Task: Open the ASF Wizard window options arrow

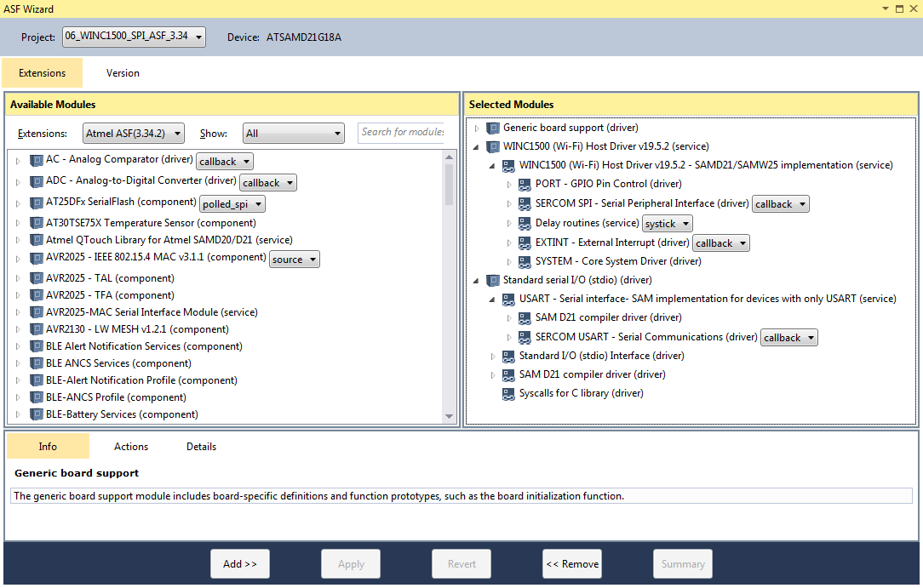Action: click(x=886, y=9)
